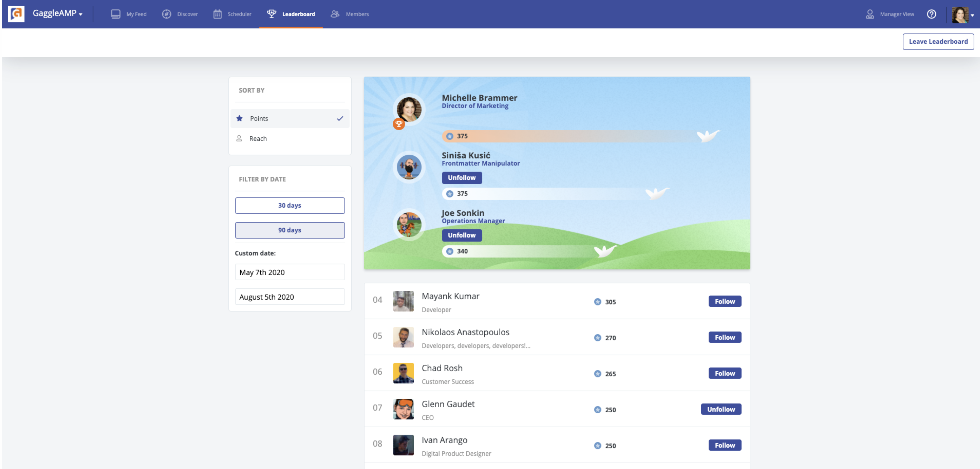Toggle the 90 days date filter
Viewport: 980px width, 469px height.
pos(289,230)
